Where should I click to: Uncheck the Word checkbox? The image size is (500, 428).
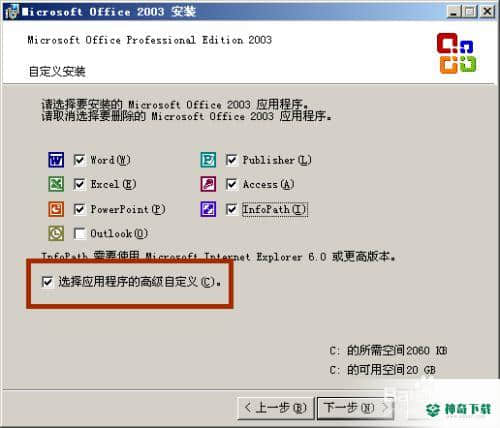point(79,160)
